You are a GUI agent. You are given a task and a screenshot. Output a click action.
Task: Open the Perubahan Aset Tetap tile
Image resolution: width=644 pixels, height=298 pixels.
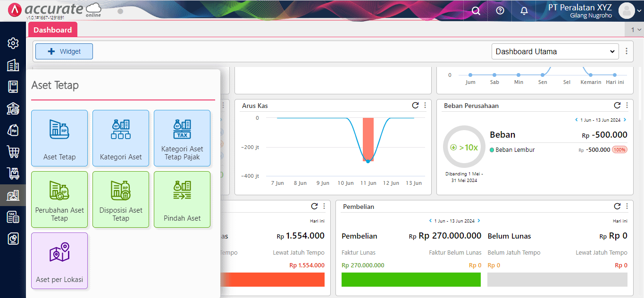click(59, 199)
